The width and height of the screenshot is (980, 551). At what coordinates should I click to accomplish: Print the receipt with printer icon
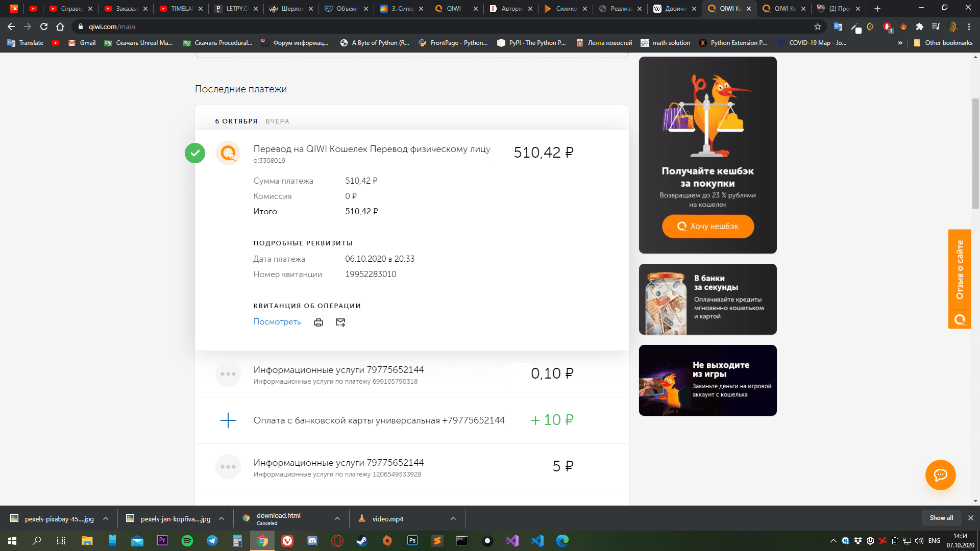318,322
